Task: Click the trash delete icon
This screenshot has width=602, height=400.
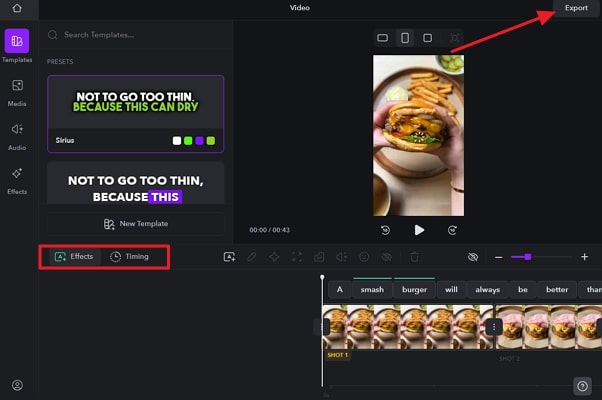Action: (x=415, y=257)
